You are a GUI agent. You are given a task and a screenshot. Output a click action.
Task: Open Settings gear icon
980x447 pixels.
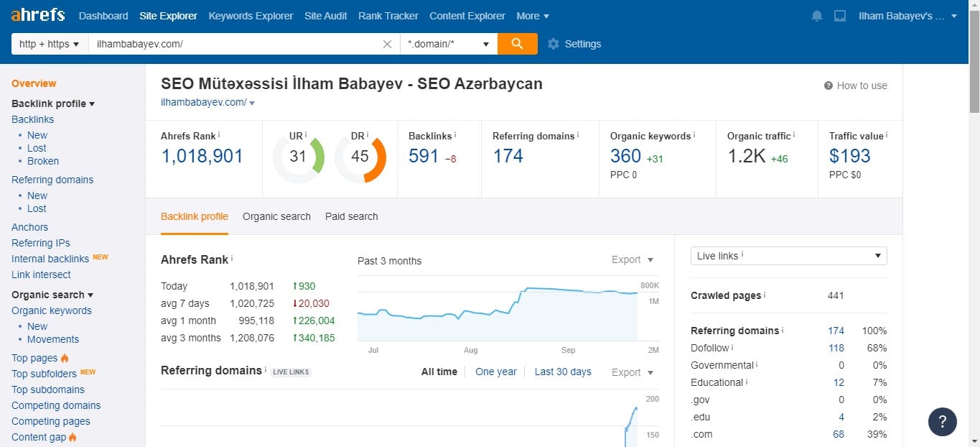tap(553, 44)
